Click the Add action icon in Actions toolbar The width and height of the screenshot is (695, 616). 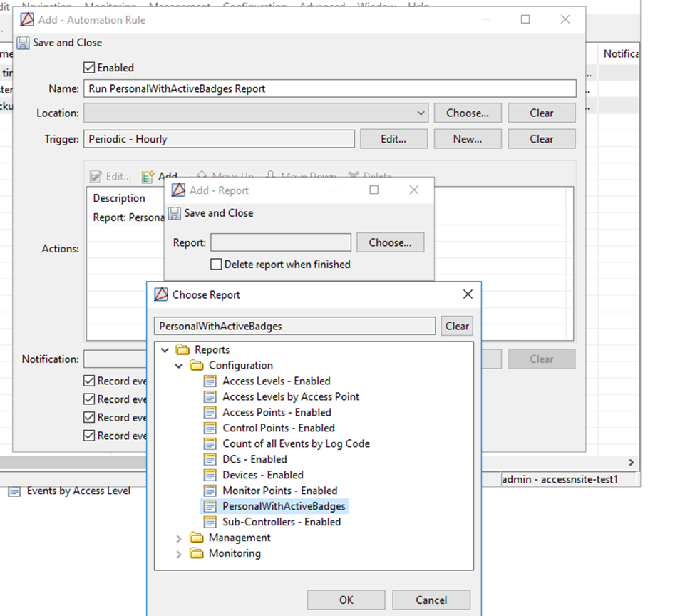click(x=148, y=177)
